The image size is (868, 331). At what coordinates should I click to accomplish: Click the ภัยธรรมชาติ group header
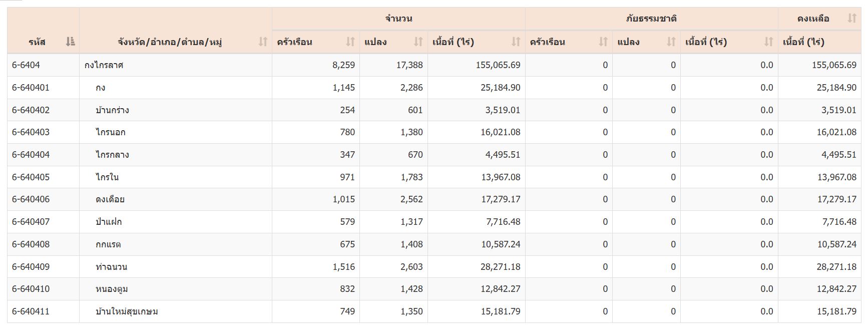tap(651, 19)
